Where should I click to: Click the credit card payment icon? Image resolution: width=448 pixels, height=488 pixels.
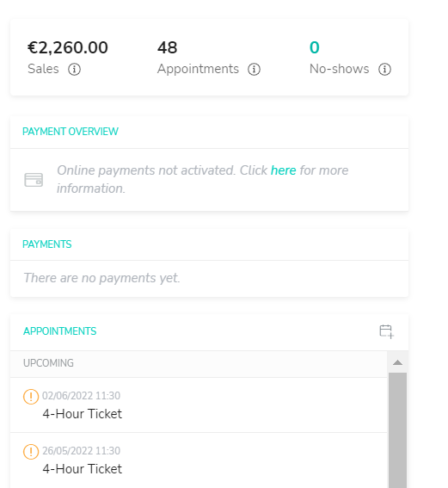(34, 180)
